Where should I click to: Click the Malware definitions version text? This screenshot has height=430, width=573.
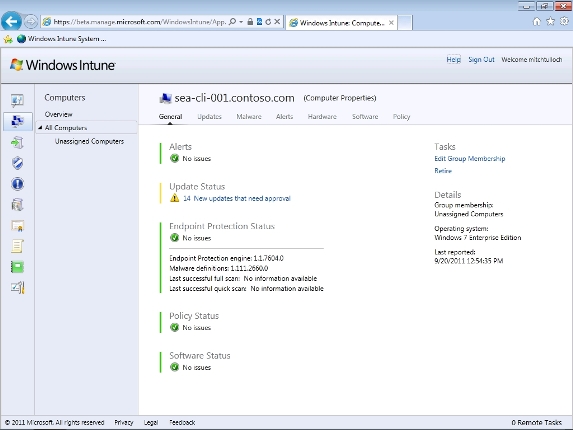coord(219,268)
